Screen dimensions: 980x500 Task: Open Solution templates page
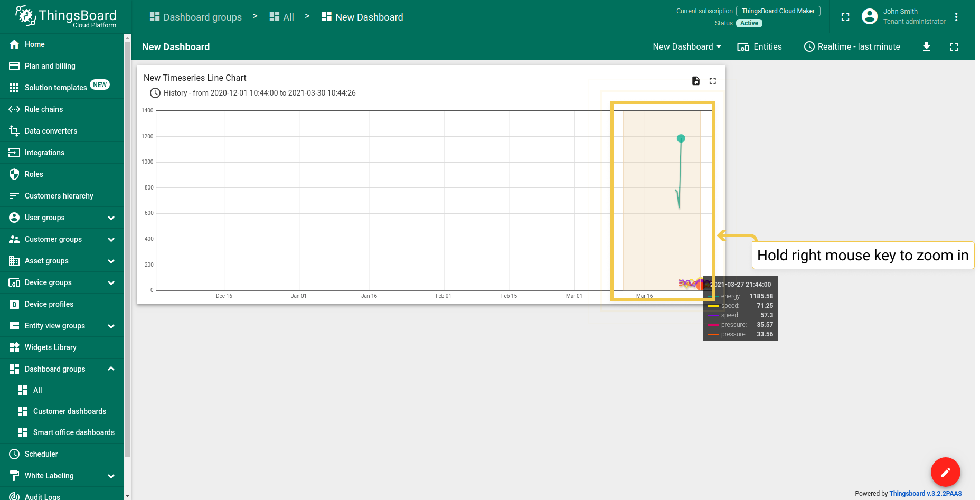[x=62, y=88]
